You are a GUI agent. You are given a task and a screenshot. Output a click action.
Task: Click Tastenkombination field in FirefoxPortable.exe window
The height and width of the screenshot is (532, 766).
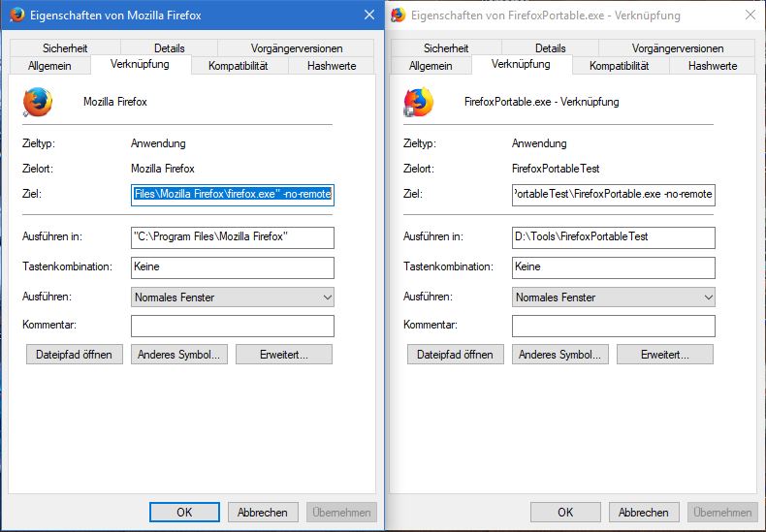[x=614, y=267]
